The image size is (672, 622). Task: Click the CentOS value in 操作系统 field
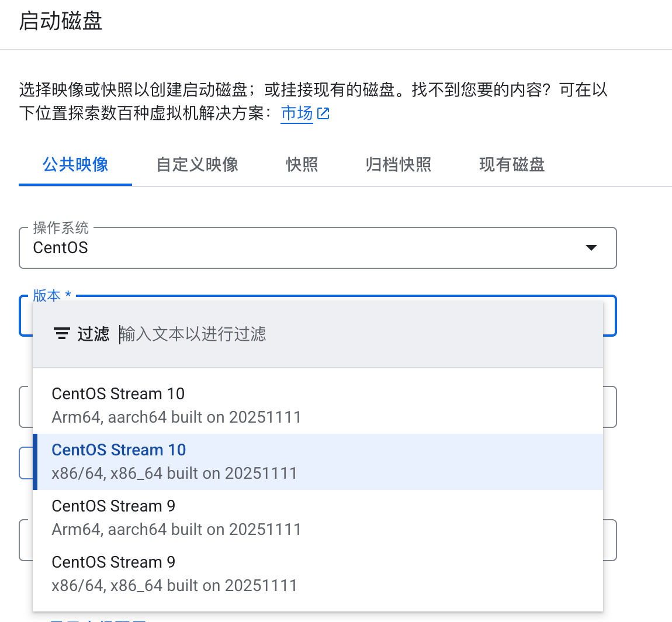[x=60, y=248]
